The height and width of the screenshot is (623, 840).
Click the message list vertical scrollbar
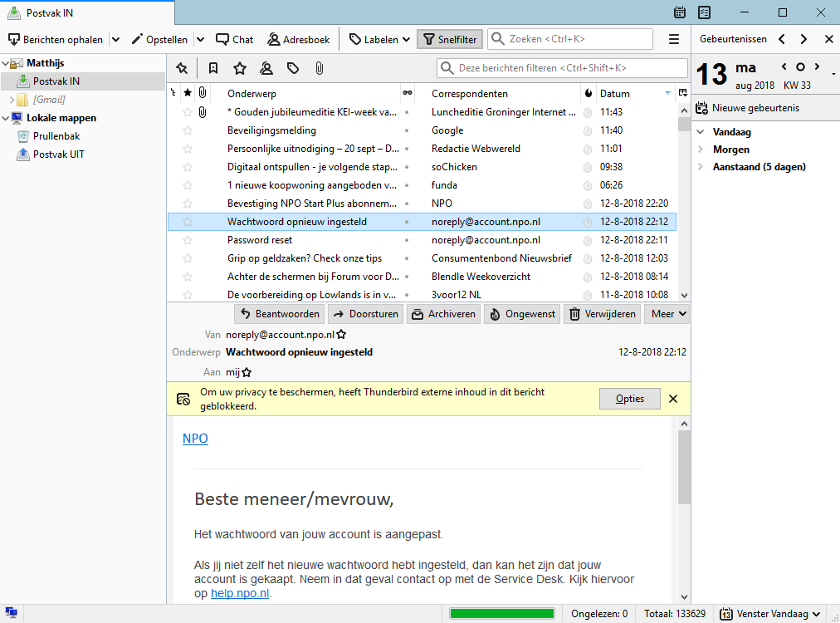point(684,208)
